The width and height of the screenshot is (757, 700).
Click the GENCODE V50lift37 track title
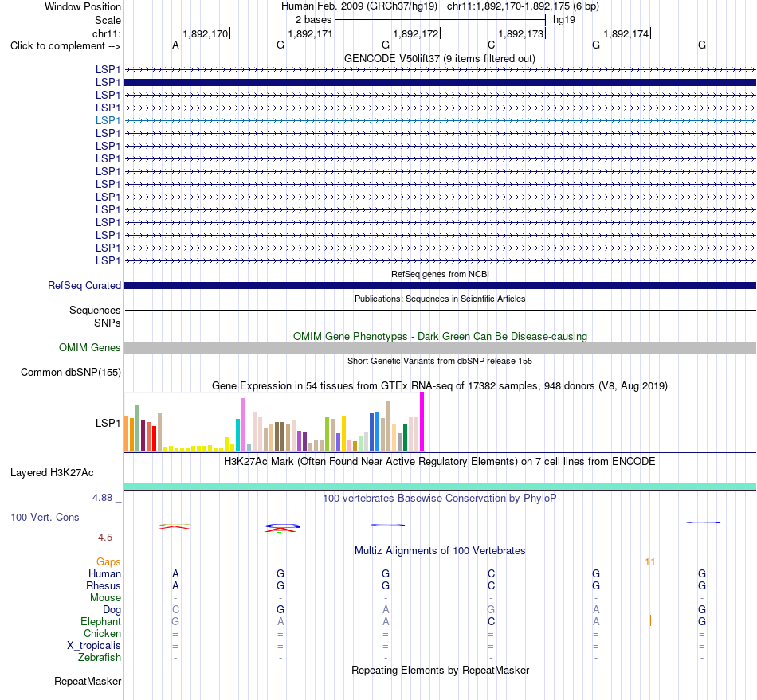pyautogui.click(x=439, y=58)
